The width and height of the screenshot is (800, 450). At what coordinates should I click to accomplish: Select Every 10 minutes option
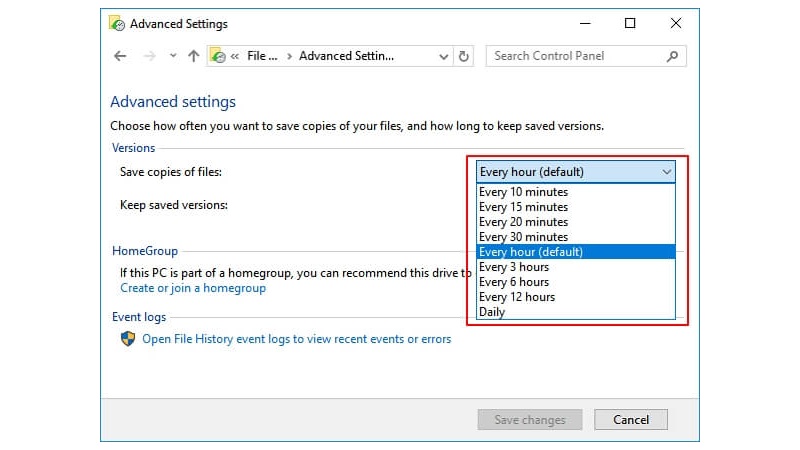[x=523, y=192]
